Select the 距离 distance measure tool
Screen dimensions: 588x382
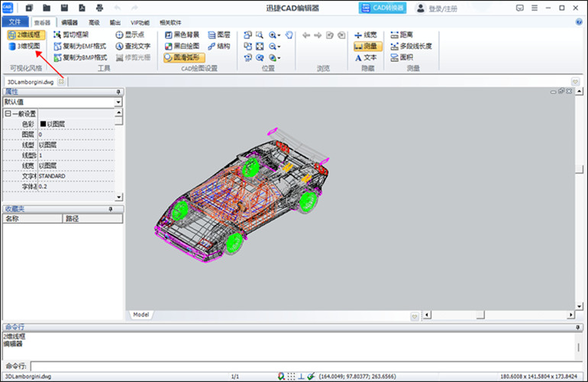[x=402, y=35]
